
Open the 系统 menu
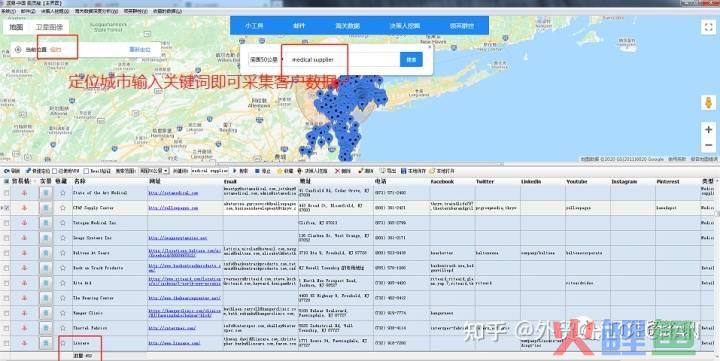coord(8,11)
